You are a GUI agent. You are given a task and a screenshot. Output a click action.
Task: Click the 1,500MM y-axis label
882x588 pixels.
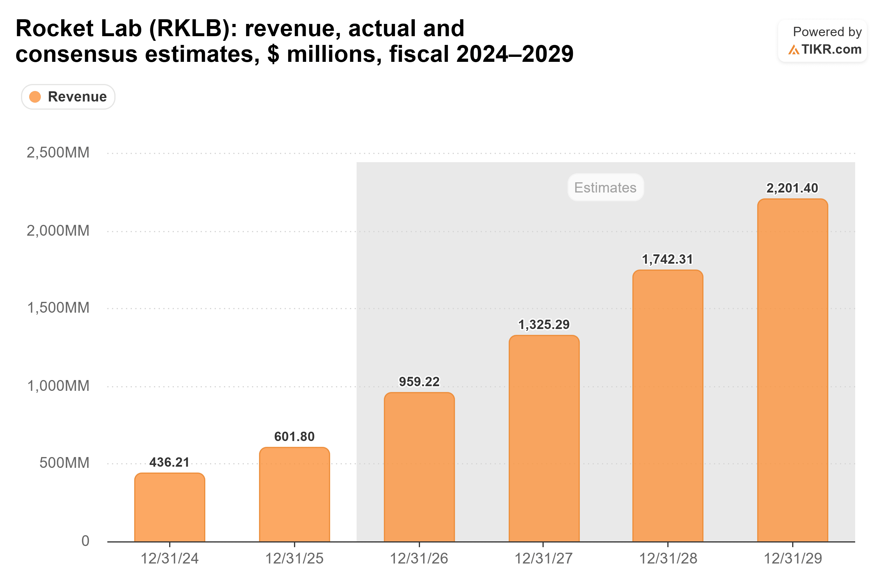point(59,308)
